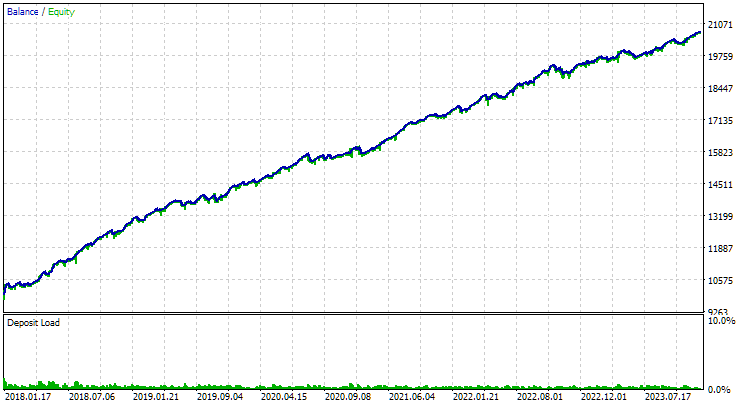Click the 2019.09.04 date label

coord(220,396)
